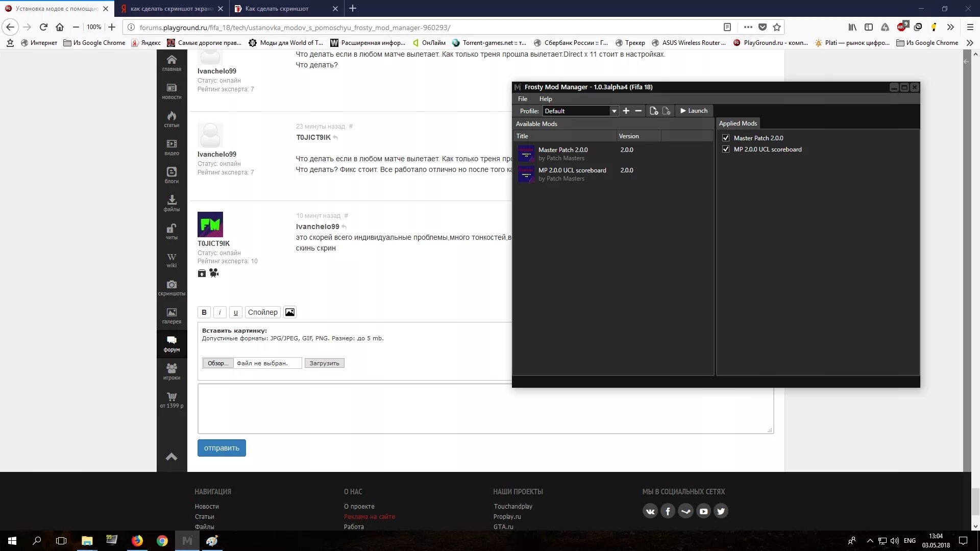Add a new profile in Frosty Mod Manager

pos(626,111)
